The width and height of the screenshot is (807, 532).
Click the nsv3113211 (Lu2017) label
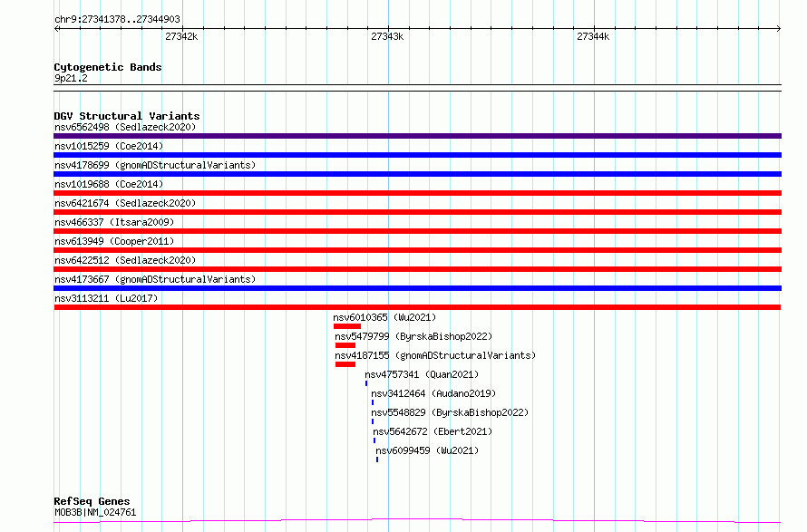coord(106,298)
